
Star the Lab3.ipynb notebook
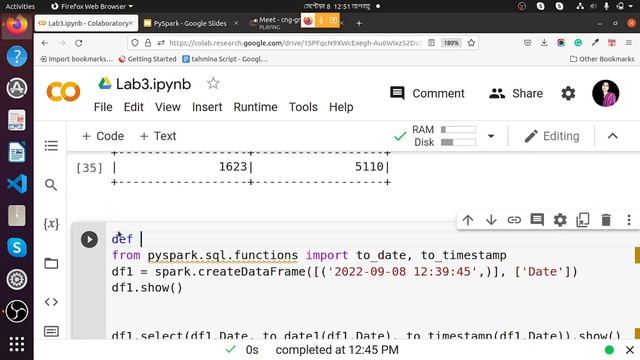(213, 83)
